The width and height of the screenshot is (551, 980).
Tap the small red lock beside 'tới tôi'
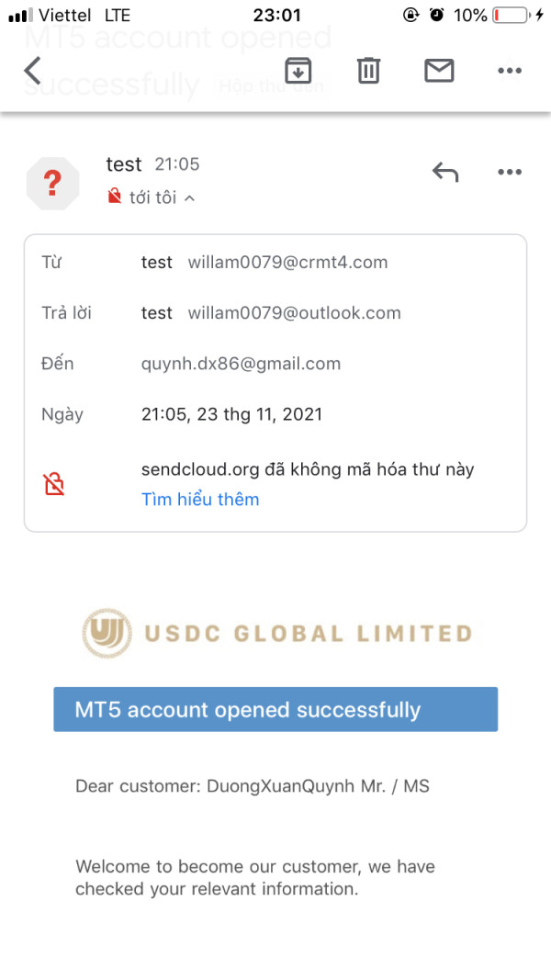pos(115,197)
